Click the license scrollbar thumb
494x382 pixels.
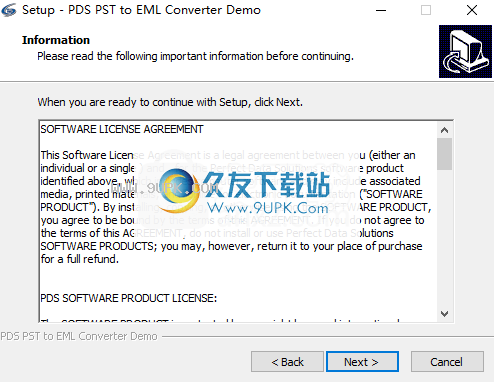[444, 154]
